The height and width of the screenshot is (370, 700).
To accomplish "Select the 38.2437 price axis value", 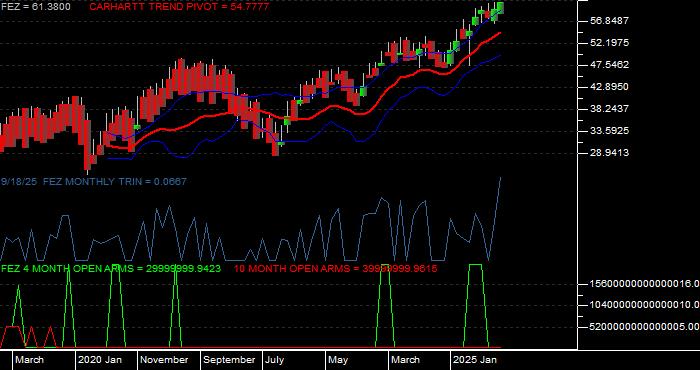I will [609, 109].
